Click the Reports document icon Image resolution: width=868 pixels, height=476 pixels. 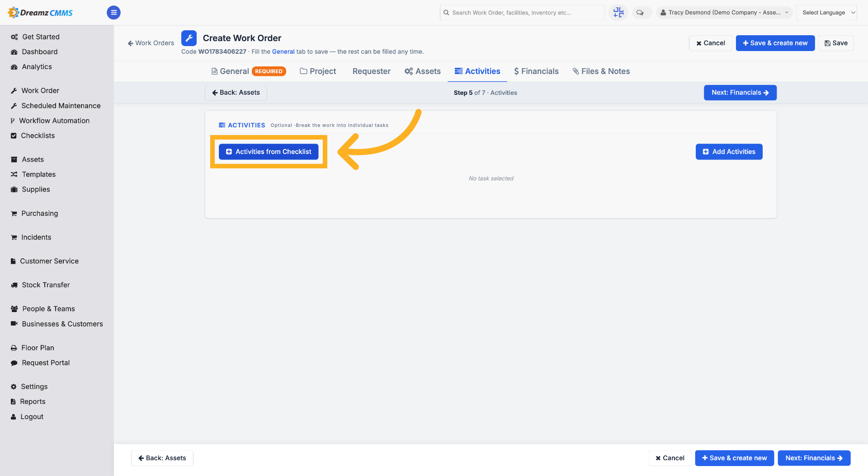(13, 401)
